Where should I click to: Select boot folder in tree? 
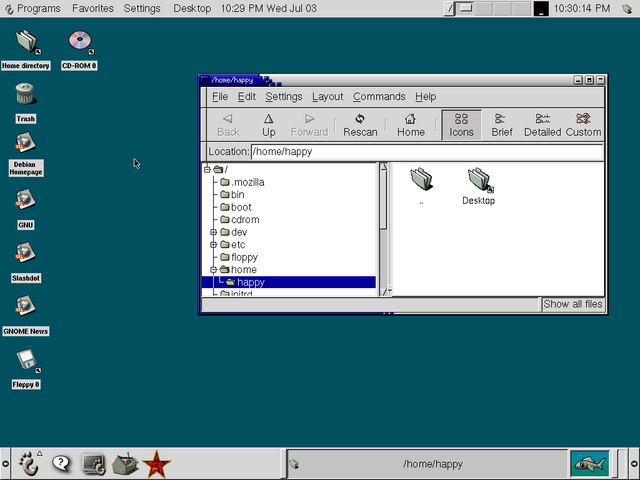click(x=236, y=207)
